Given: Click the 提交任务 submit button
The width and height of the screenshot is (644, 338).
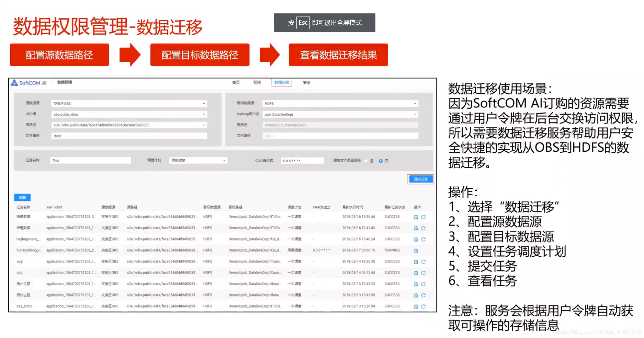Looking at the screenshot, I should click(421, 179).
